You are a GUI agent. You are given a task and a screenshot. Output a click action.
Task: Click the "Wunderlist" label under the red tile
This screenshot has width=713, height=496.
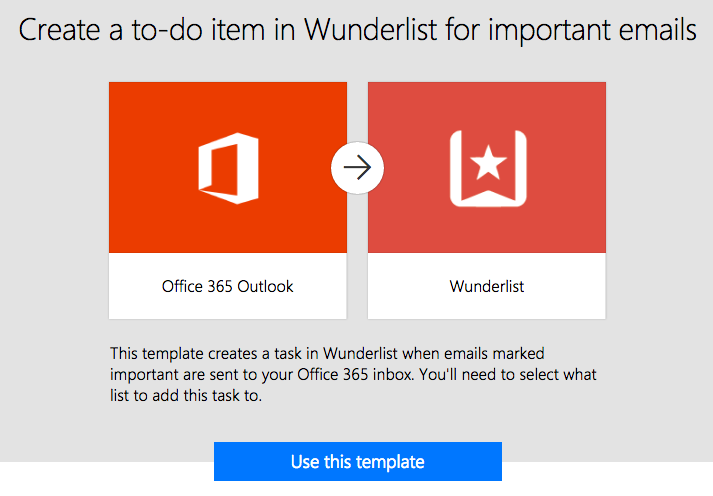(487, 286)
